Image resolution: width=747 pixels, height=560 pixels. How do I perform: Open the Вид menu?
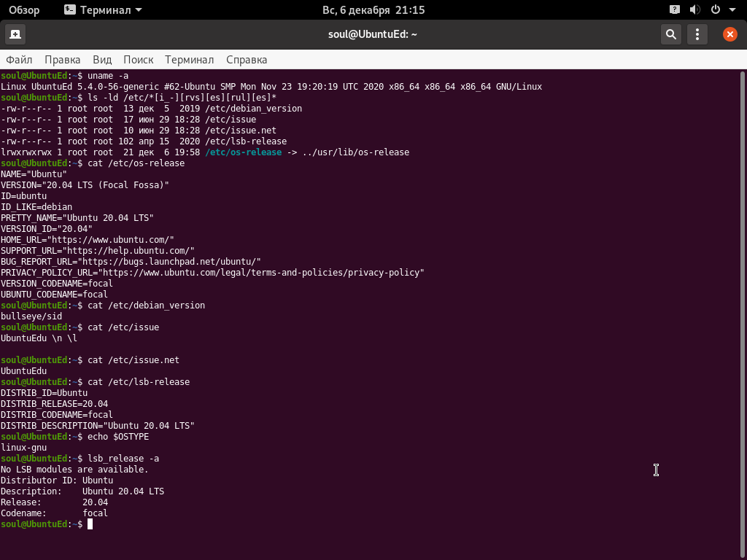point(102,60)
